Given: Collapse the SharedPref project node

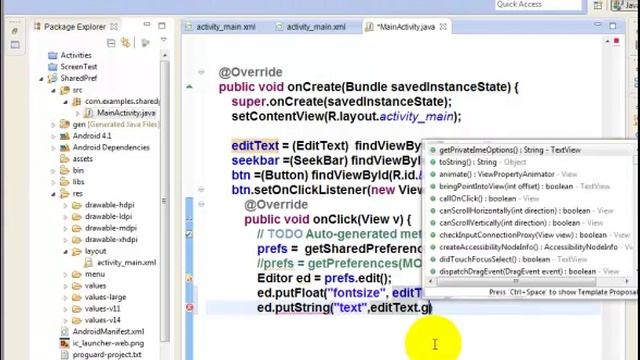Looking at the screenshot, I should pyautogui.click(x=41, y=78).
